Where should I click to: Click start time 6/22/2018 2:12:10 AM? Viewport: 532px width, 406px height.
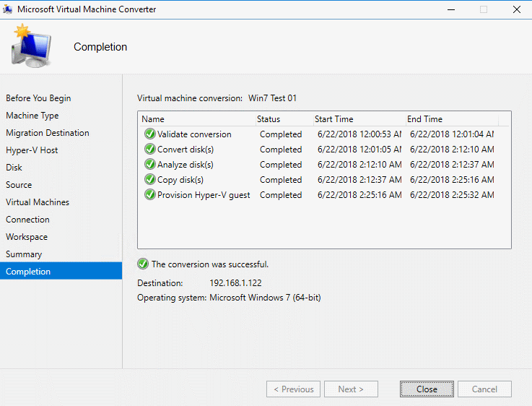click(359, 164)
